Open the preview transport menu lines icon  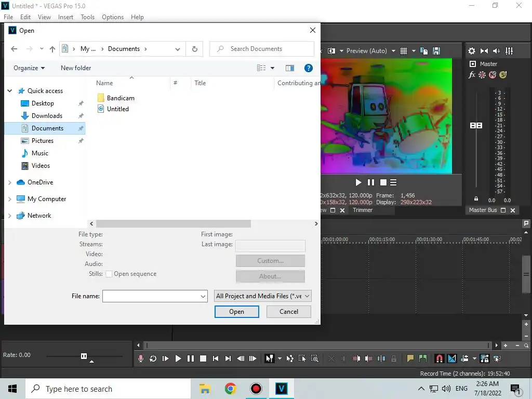click(x=393, y=182)
